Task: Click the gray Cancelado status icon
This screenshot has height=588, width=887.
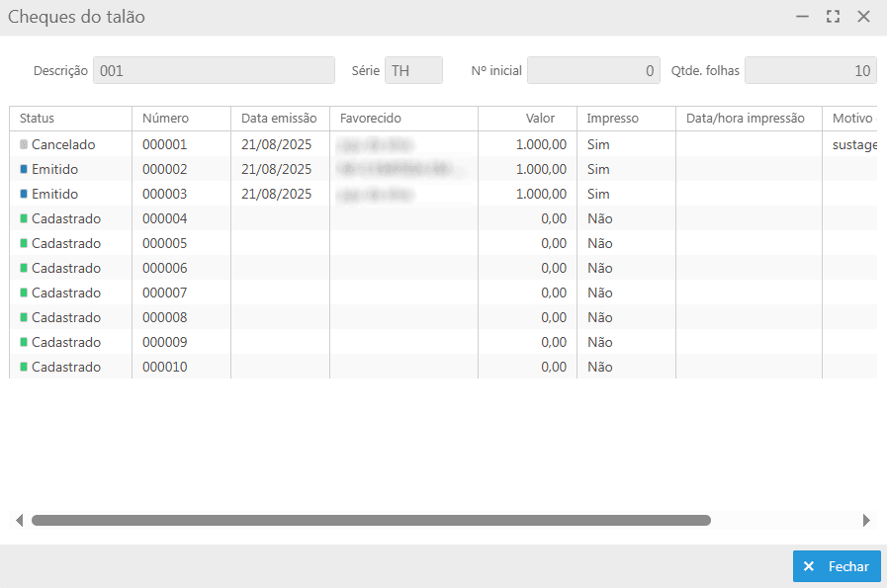Action: click(24, 144)
